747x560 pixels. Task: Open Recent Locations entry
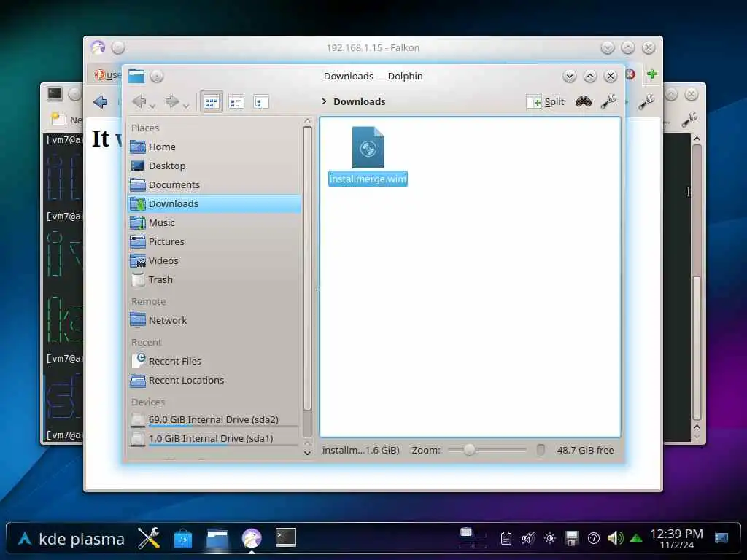[x=214, y=380]
